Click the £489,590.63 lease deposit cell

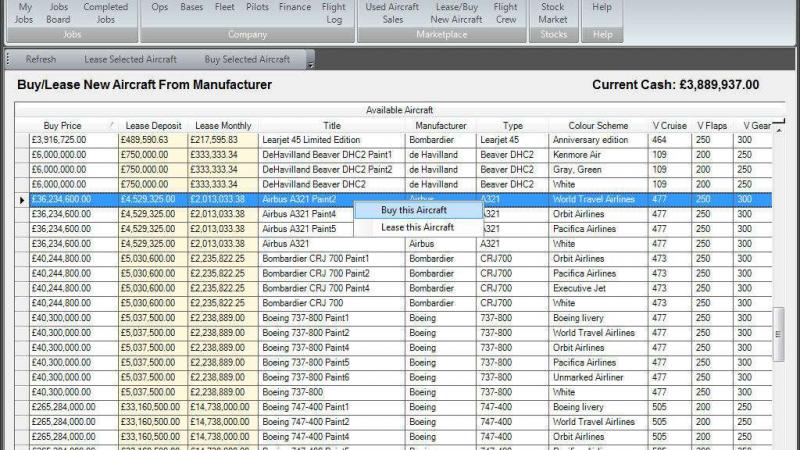click(153, 140)
